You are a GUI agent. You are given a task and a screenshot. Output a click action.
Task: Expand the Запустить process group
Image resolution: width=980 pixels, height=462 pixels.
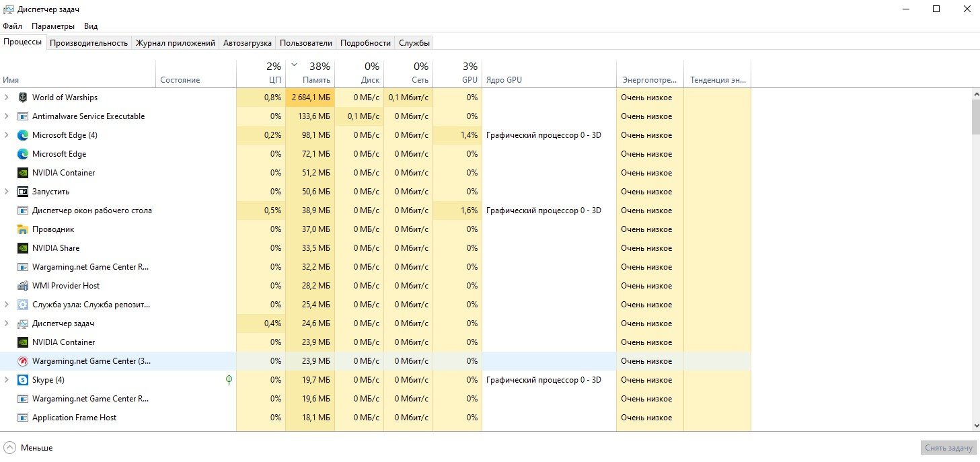[7, 192]
